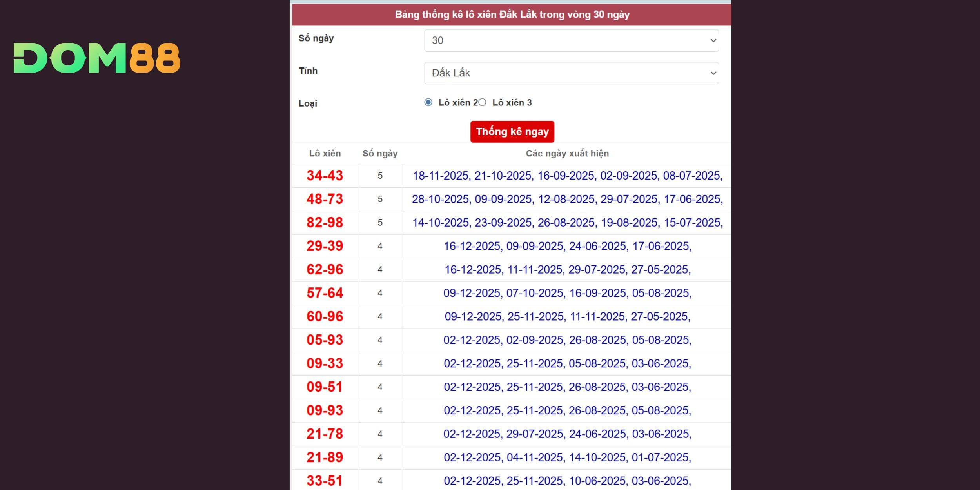Click the 21-89 lô xiên pair

pyautogui.click(x=325, y=457)
